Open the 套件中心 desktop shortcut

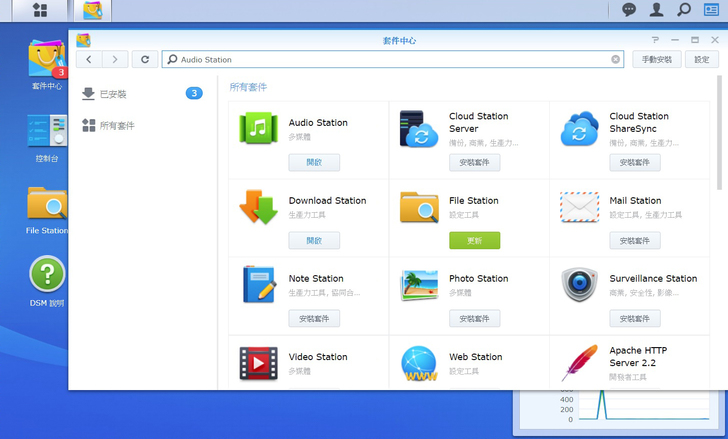point(47,65)
